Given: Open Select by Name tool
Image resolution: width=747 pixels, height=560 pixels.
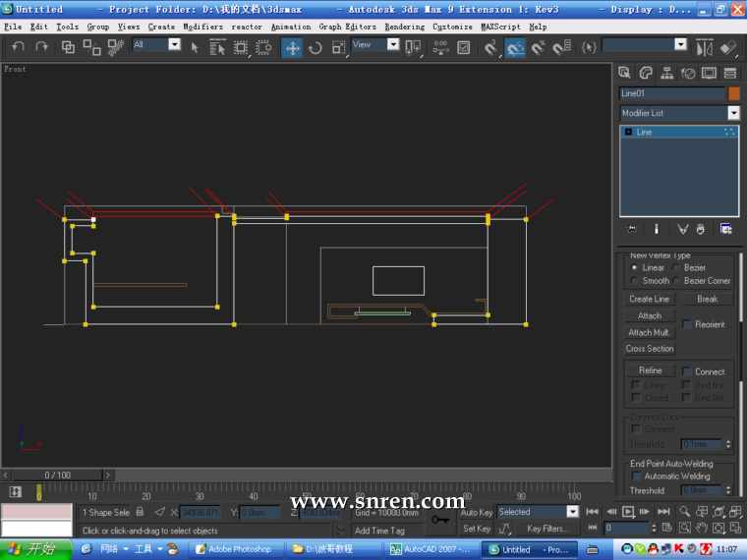Looking at the screenshot, I should point(217,47).
